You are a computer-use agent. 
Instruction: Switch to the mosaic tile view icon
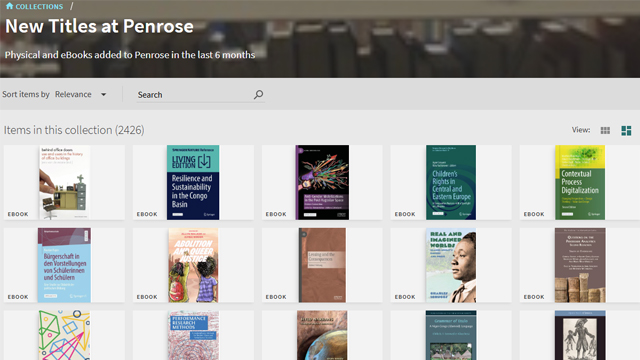click(626, 131)
